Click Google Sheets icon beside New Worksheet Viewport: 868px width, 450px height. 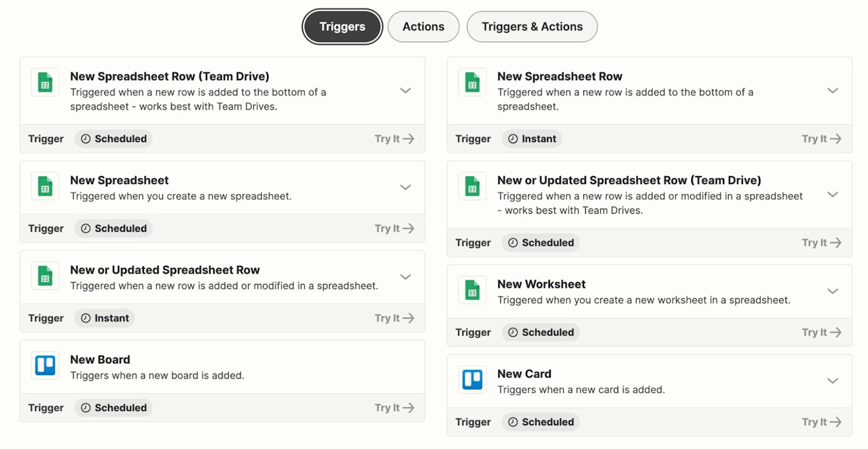click(472, 290)
